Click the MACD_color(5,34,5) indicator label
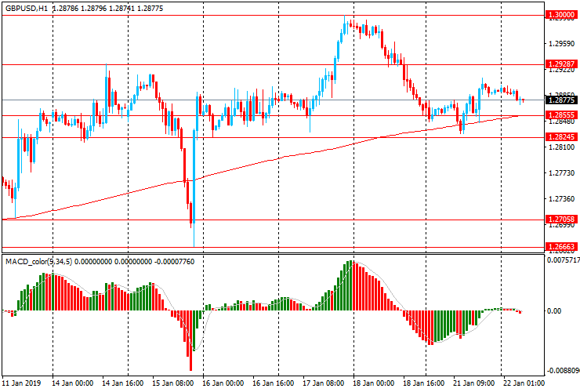 pyautogui.click(x=39, y=262)
